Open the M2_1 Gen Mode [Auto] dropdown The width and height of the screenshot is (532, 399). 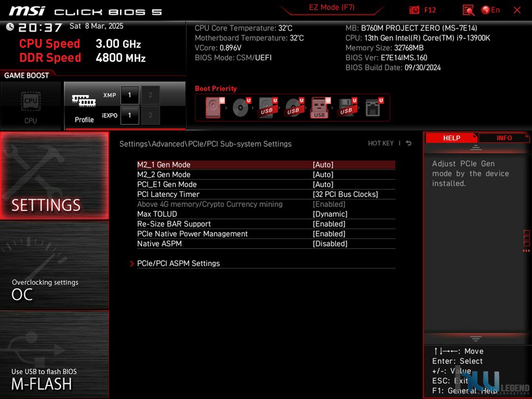[323, 165]
